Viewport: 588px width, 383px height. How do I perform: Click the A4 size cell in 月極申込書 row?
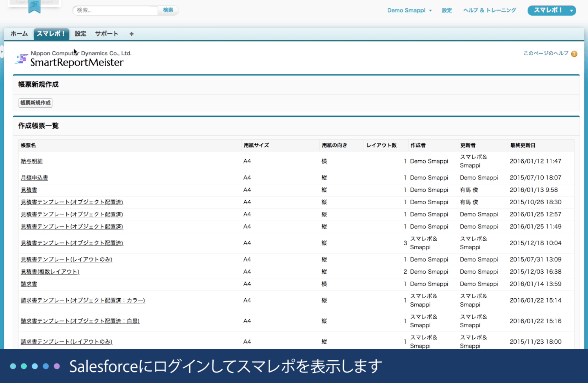[247, 178]
